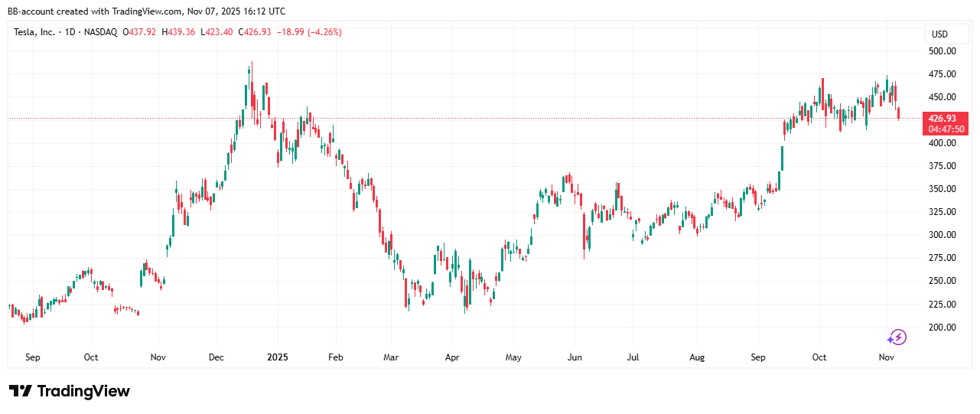This screenshot has width=980, height=414.
Task: Click the purple lightning bolt icon
Action: point(897,337)
